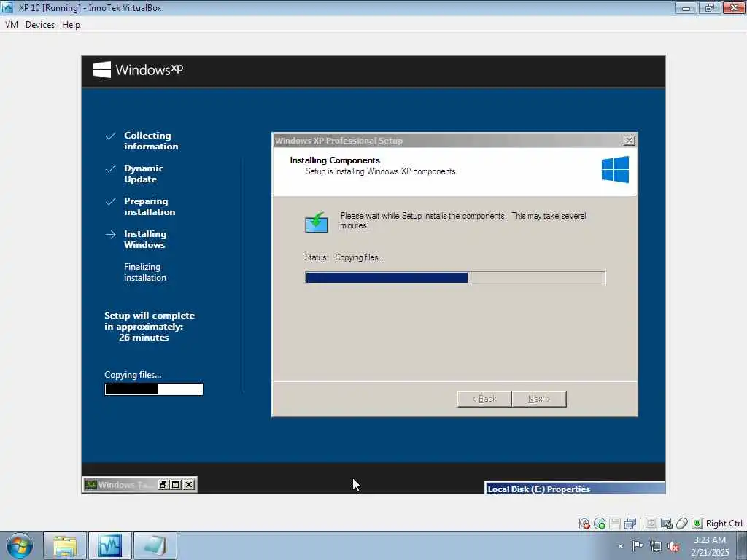The width and height of the screenshot is (747, 560).
Task: Click the network tray icon
Action: 656,547
